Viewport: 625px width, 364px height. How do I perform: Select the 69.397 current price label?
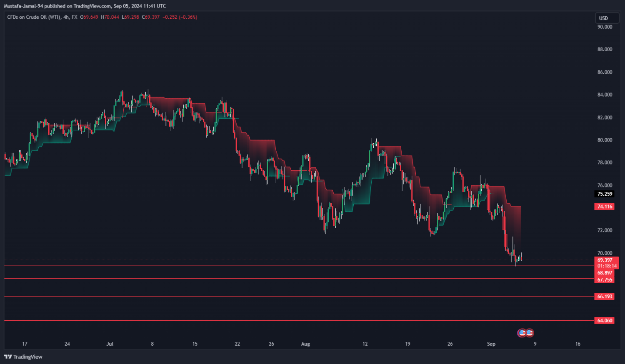[x=605, y=260]
